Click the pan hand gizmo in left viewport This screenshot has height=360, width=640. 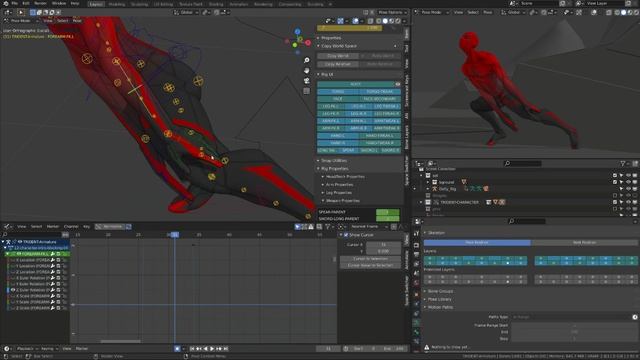coord(307,71)
